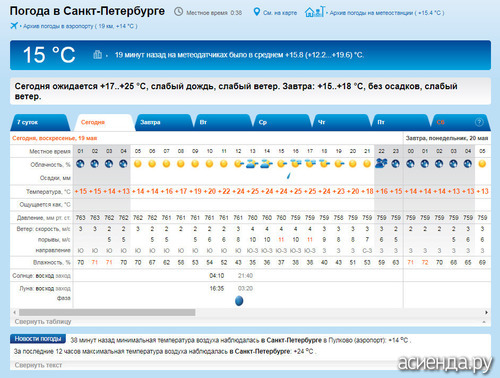
Task: Click the overcast night icon for hour 22
Action: [381, 163]
